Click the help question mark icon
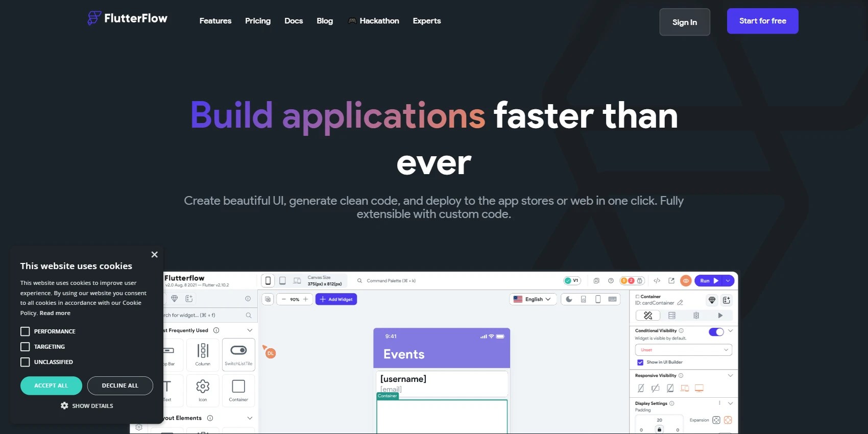This screenshot has height=434, width=868. pyautogui.click(x=611, y=281)
